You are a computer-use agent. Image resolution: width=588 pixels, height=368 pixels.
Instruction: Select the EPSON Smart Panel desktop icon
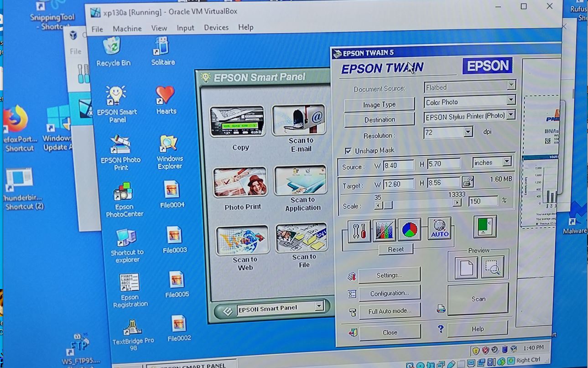[116, 104]
